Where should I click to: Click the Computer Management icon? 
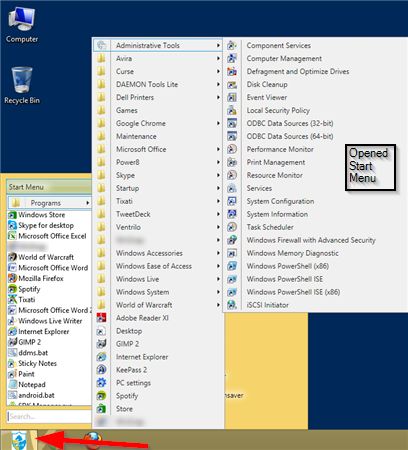232,58
